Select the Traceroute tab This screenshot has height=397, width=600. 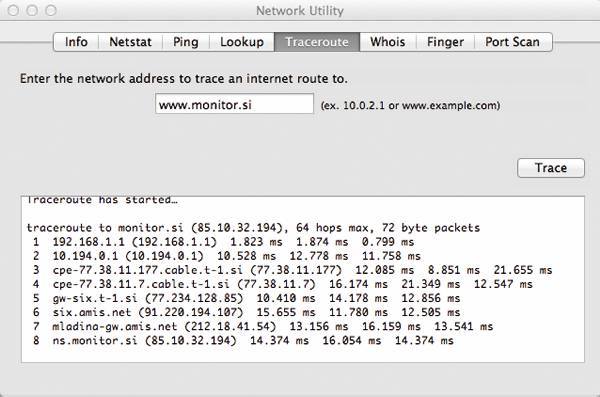pos(317,42)
